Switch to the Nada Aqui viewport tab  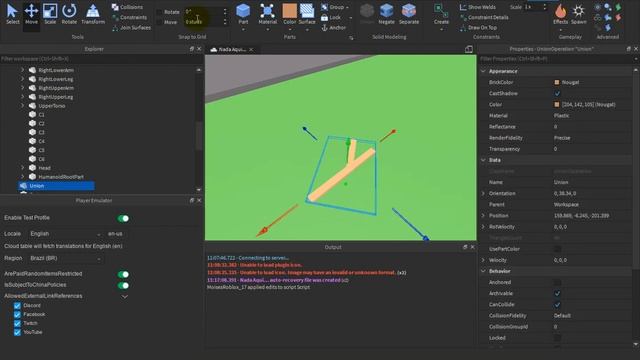point(231,49)
